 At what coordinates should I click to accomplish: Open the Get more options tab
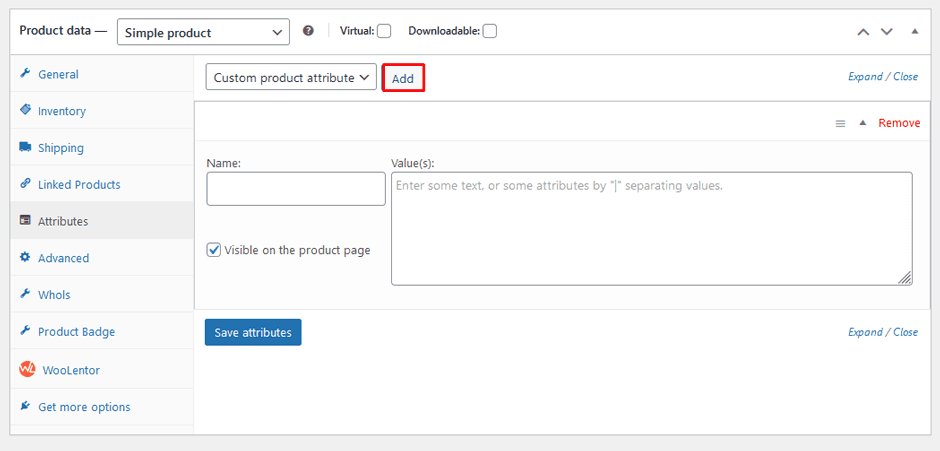(102, 407)
